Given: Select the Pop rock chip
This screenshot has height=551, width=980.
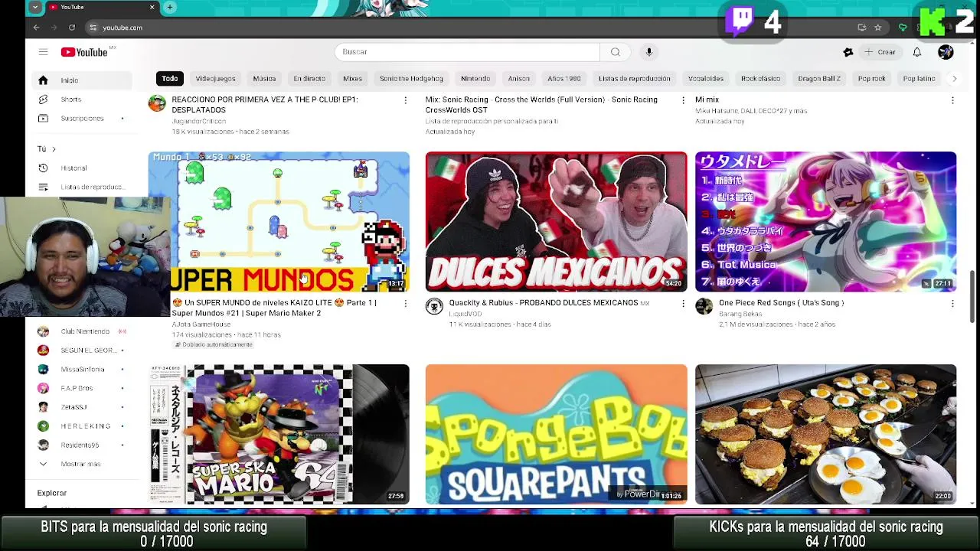Looking at the screenshot, I should pyautogui.click(x=871, y=78).
